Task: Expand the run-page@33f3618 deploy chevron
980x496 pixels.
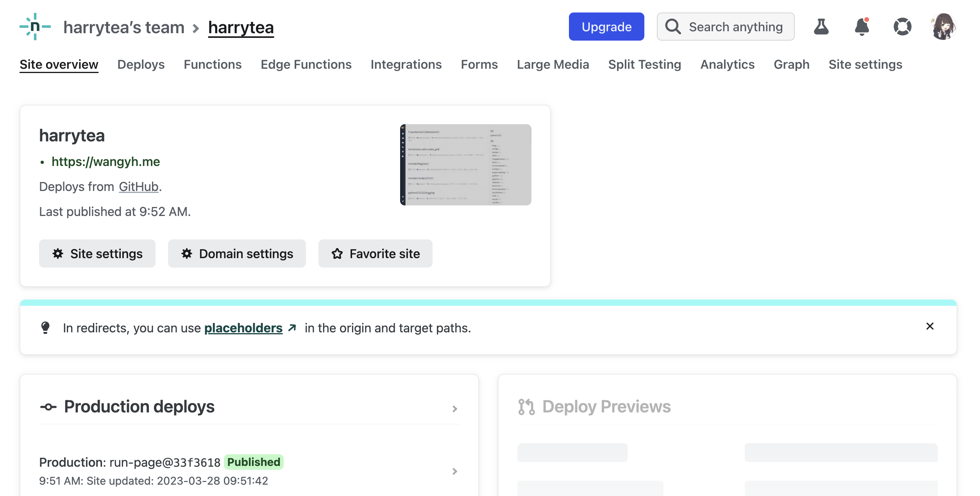Action: point(454,471)
